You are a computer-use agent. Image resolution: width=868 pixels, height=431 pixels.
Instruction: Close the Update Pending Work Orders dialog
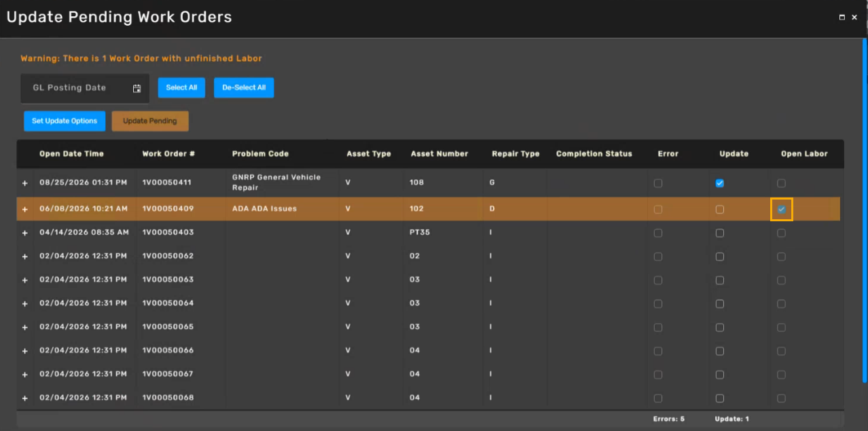coord(854,18)
